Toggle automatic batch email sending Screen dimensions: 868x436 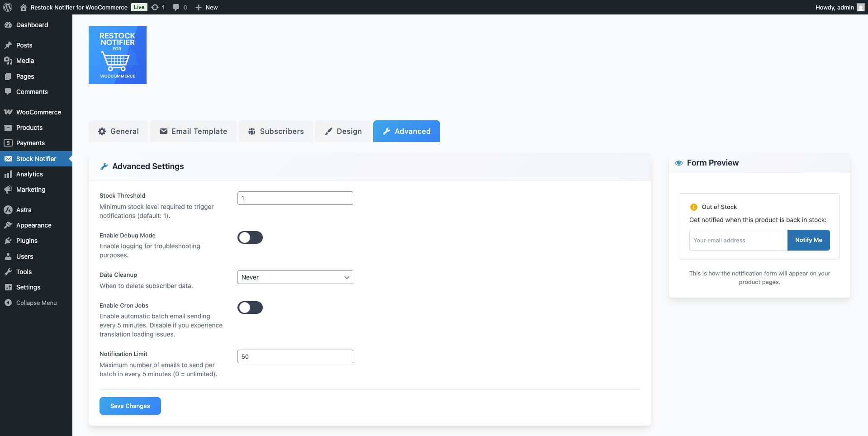(x=250, y=308)
